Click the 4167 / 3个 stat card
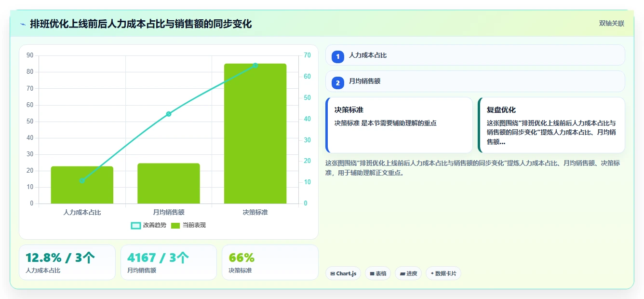The height and width of the screenshot is (299, 644). click(169, 262)
